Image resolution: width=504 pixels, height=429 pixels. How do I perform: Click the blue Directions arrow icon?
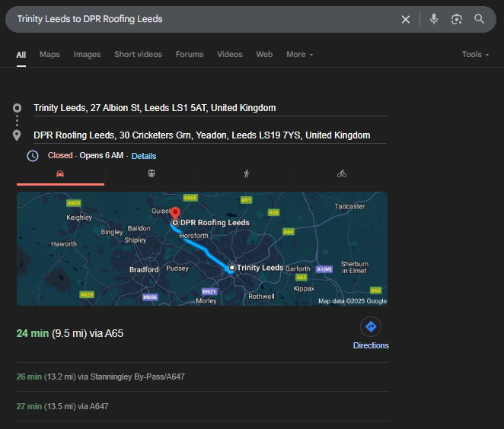pyautogui.click(x=371, y=326)
